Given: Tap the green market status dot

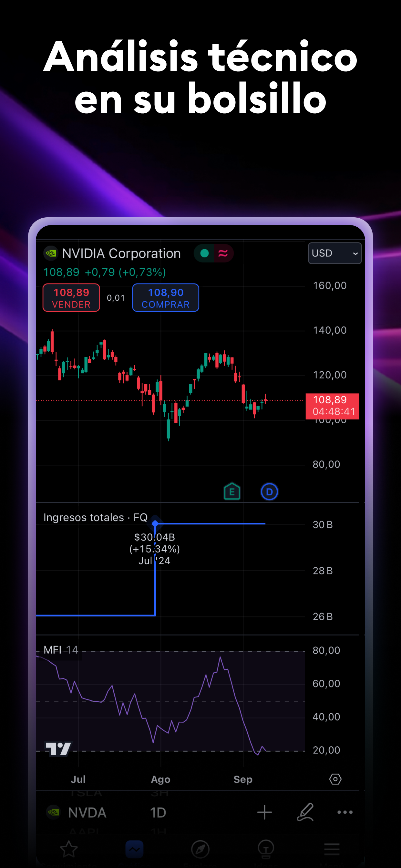Looking at the screenshot, I should (204, 253).
